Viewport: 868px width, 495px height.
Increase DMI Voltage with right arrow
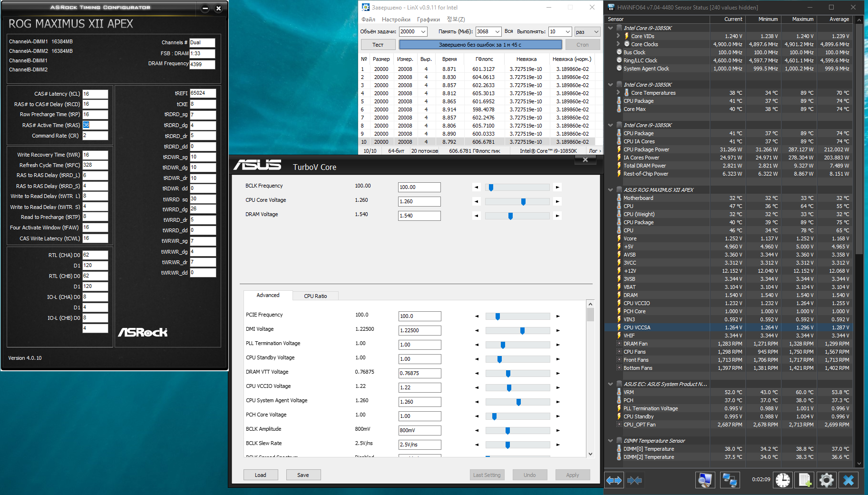pos(558,330)
